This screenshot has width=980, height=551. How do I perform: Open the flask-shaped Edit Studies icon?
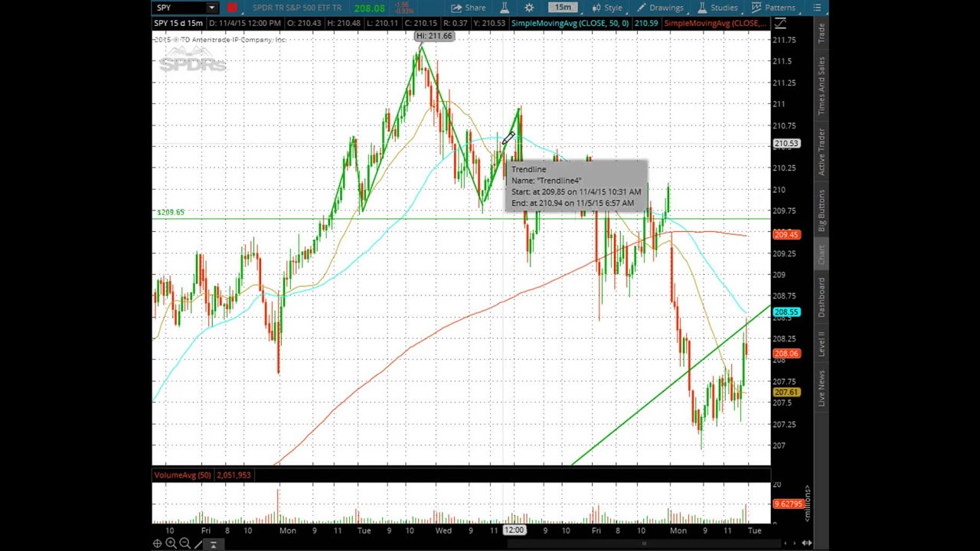[x=505, y=8]
